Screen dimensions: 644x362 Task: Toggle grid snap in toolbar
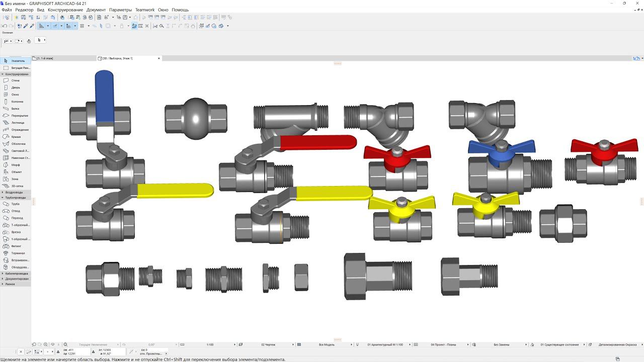point(82,26)
